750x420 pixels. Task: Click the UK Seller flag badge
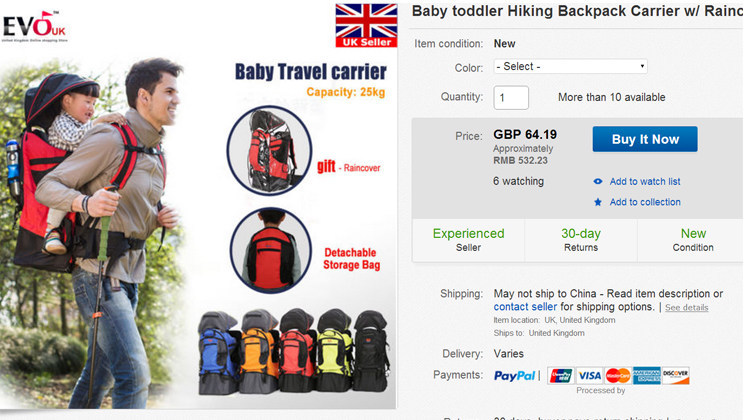click(x=366, y=25)
